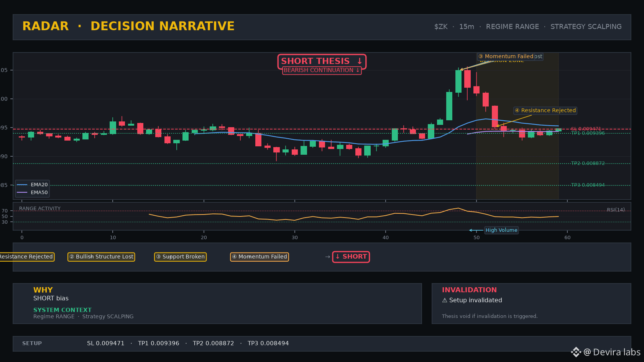Image resolution: width=644 pixels, height=362 pixels.
Task: Click the TP2 0.008872 label on the chart
Action: point(588,163)
